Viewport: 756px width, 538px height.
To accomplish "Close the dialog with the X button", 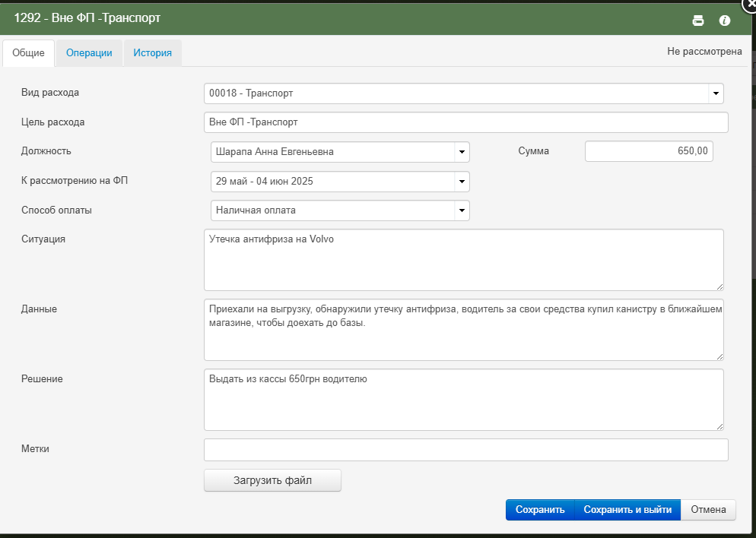I will [x=750, y=4].
